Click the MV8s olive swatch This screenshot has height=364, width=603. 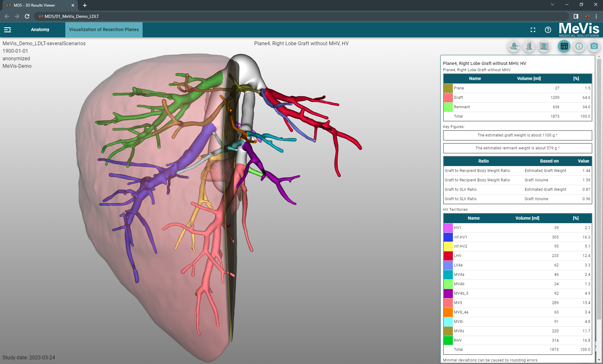(x=448, y=331)
